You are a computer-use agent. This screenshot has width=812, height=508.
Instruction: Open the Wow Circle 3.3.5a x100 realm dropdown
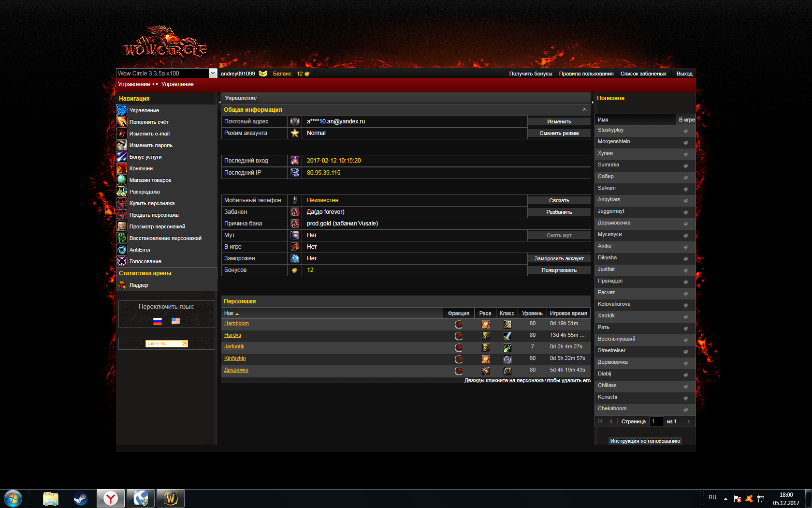click(213, 74)
